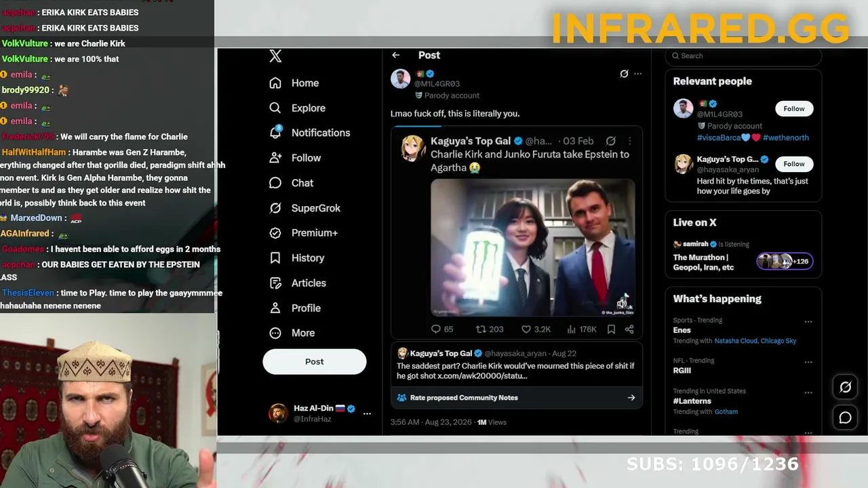Open options for the #Lanterns trend
This screenshot has width=868, height=488.
[x=808, y=392]
